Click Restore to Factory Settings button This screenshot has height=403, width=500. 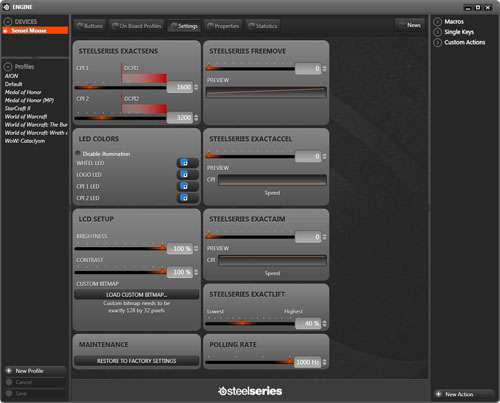point(136,361)
